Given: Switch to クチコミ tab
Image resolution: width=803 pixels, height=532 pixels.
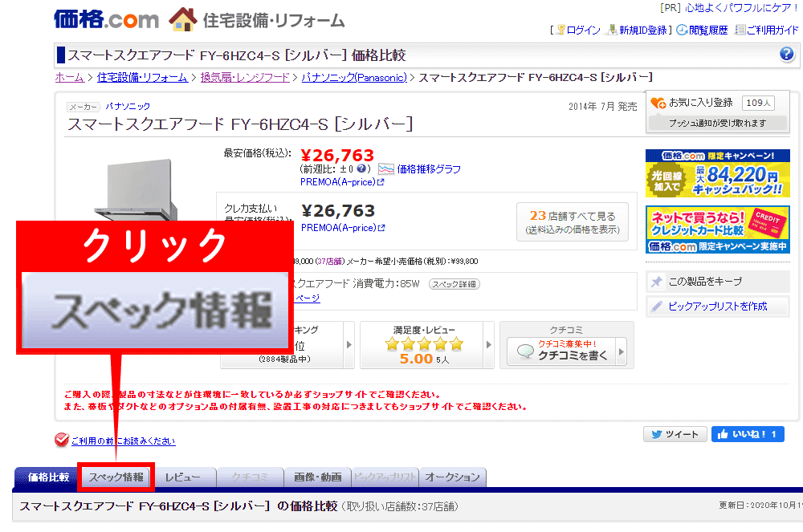Looking at the screenshot, I should [250, 477].
